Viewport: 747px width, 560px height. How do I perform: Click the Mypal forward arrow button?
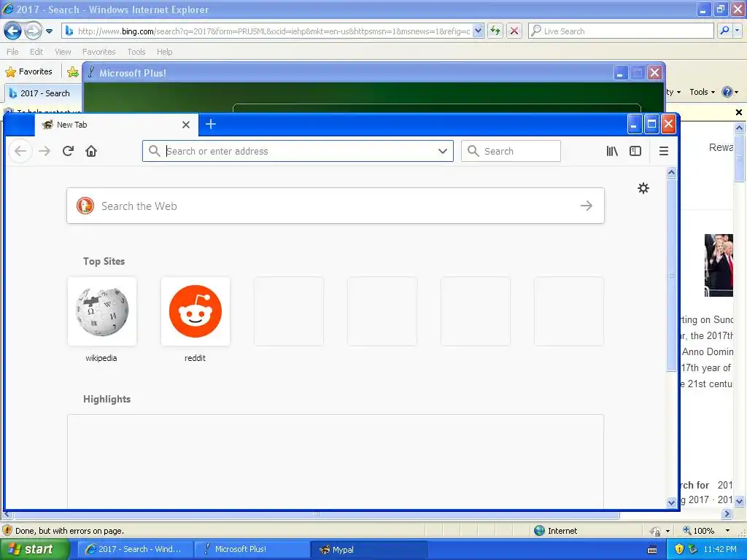click(44, 152)
